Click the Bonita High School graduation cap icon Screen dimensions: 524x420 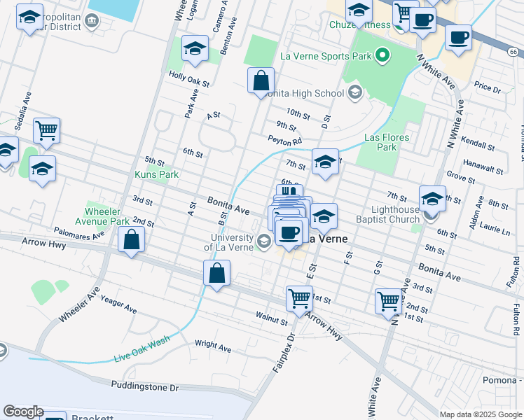point(355,93)
